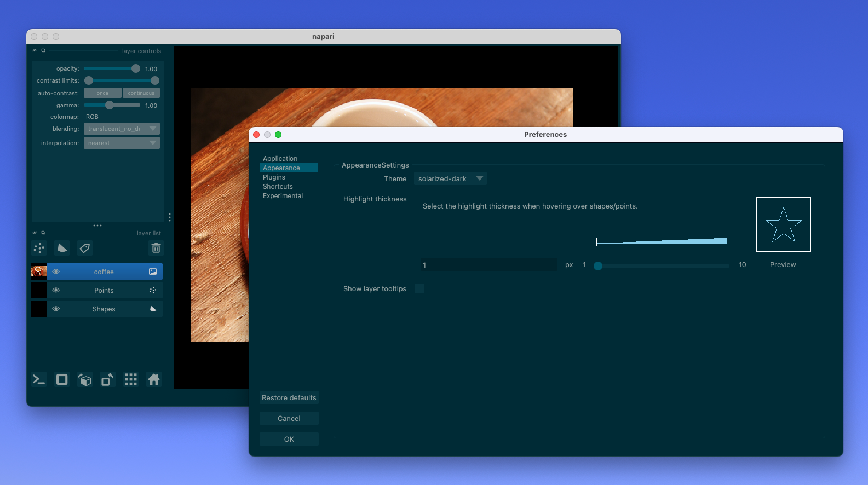Hide the coffee layer
The width and height of the screenshot is (868, 485).
[56, 272]
